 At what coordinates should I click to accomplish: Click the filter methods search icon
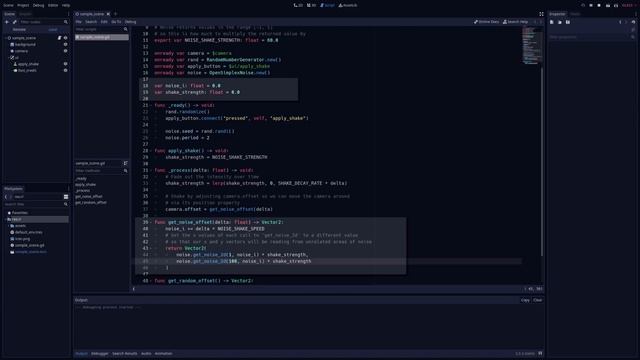coord(125,171)
